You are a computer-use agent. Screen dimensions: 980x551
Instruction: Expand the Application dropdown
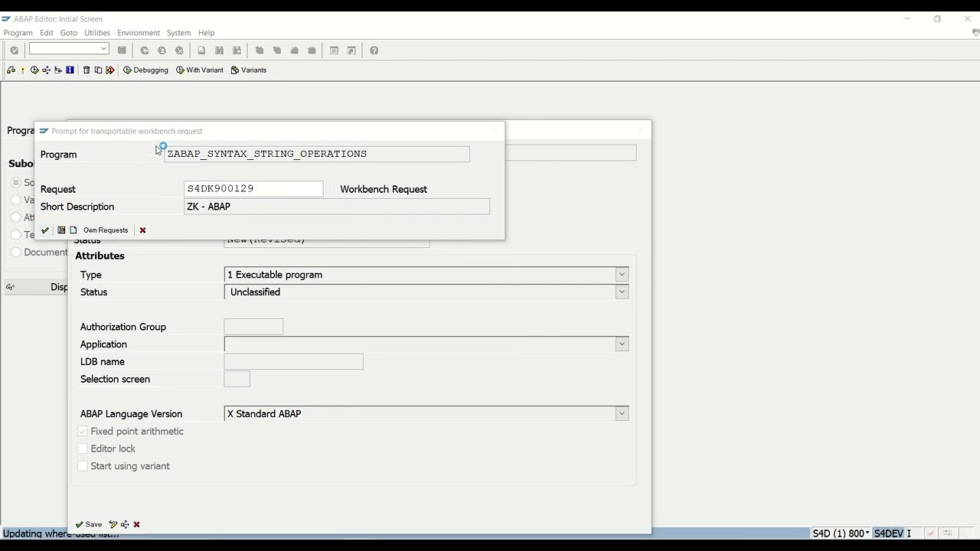(622, 344)
